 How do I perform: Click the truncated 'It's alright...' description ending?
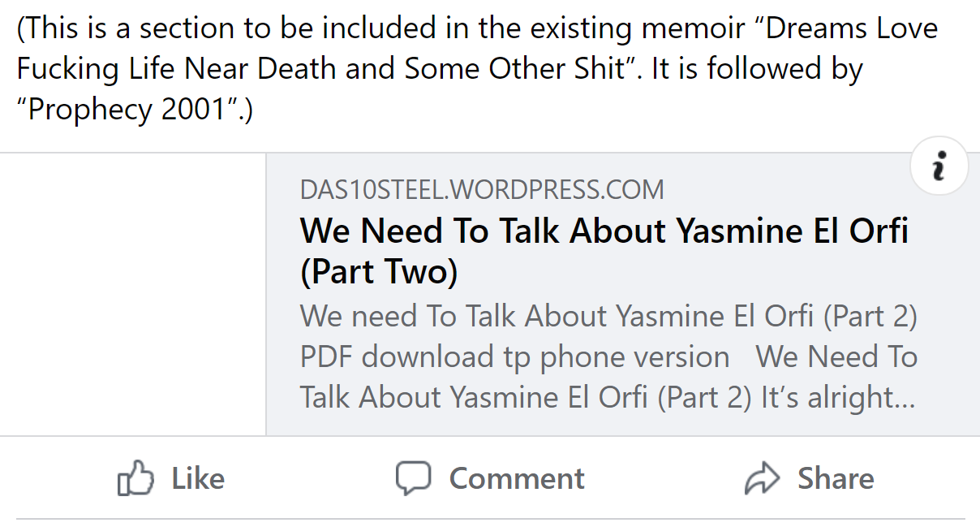click(x=839, y=397)
